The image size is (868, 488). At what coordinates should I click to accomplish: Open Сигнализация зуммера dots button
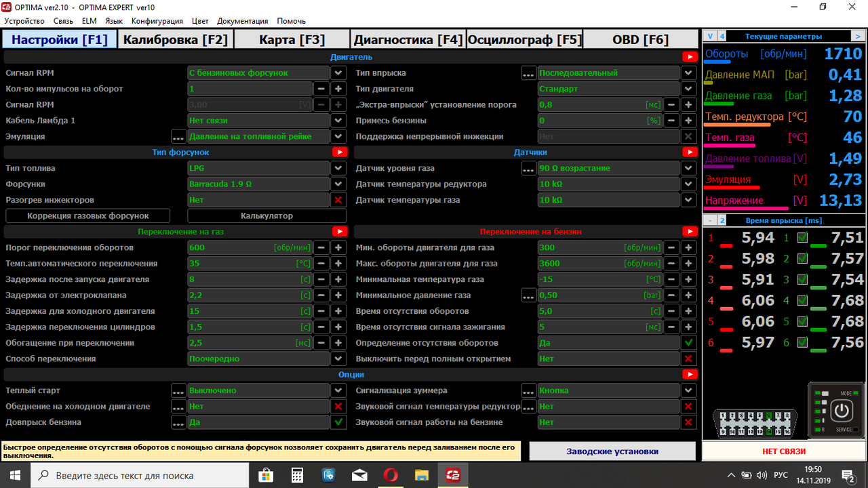(528, 391)
